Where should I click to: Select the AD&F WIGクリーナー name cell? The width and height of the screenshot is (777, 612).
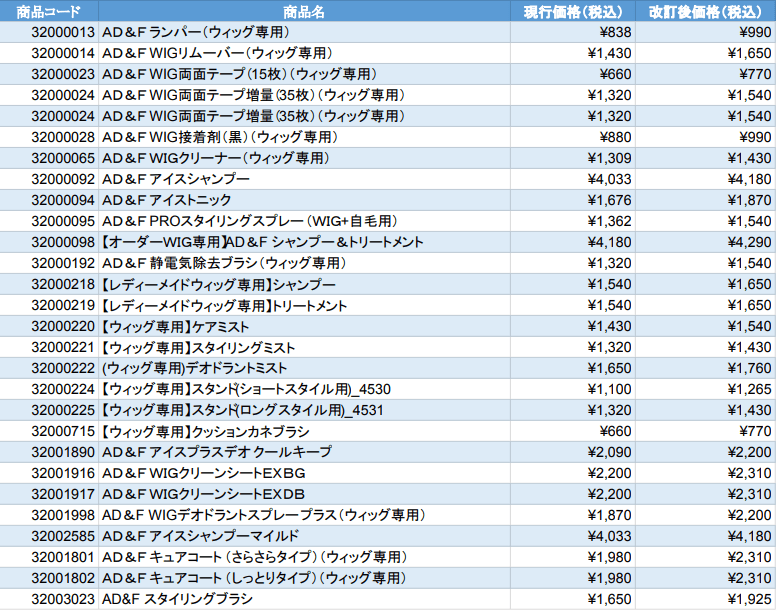304,158
